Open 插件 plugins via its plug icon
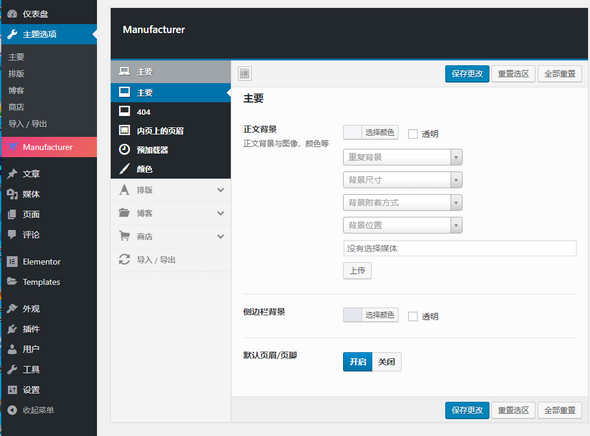The width and height of the screenshot is (590, 436). pos(12,329)
